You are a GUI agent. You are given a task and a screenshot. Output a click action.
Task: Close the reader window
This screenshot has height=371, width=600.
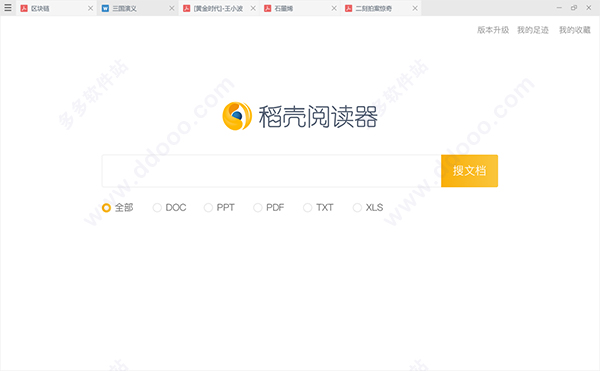(x=589, y=8)
